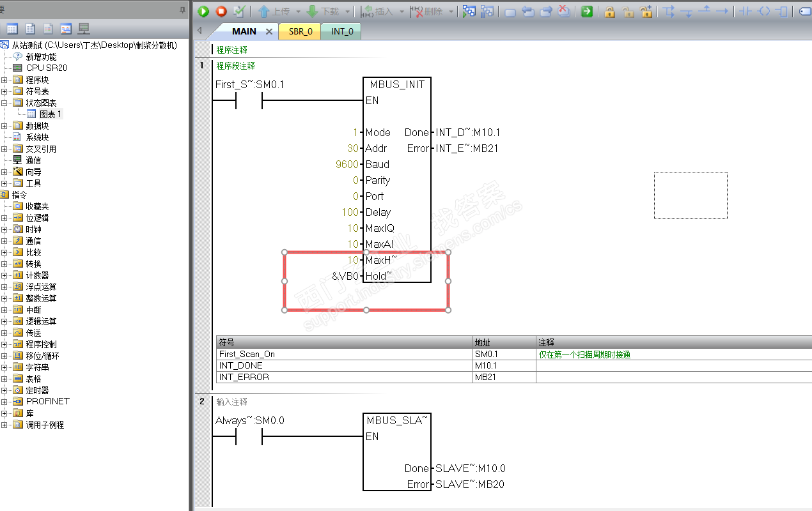
Task: Click the insert box instruction icon
Action: [x=781, y=11]
